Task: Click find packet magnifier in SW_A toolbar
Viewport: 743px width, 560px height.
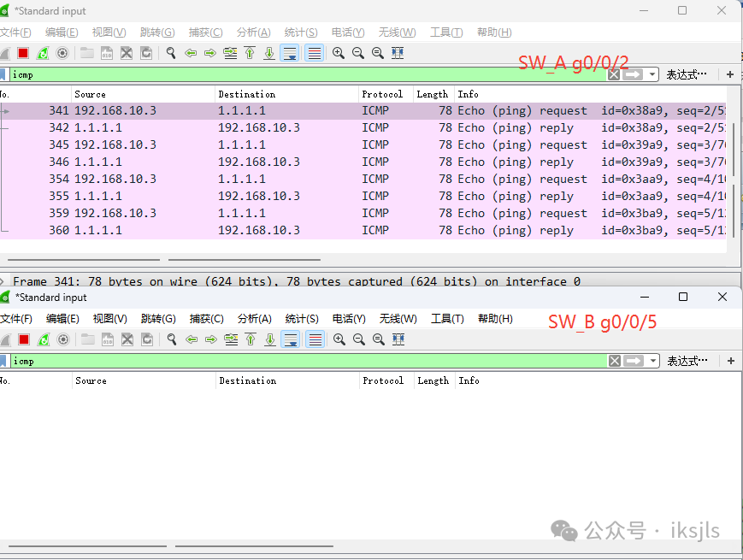Action: pyautogui.click(x=171, y=53)
